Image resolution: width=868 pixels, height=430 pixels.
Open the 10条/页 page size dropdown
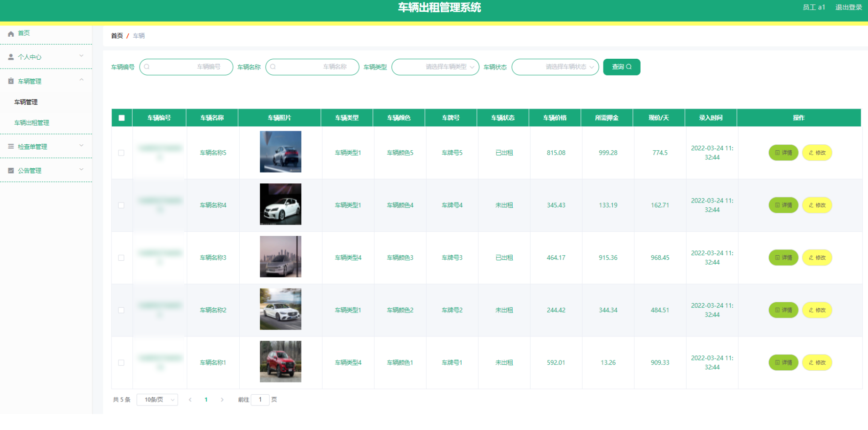[157, 400]
